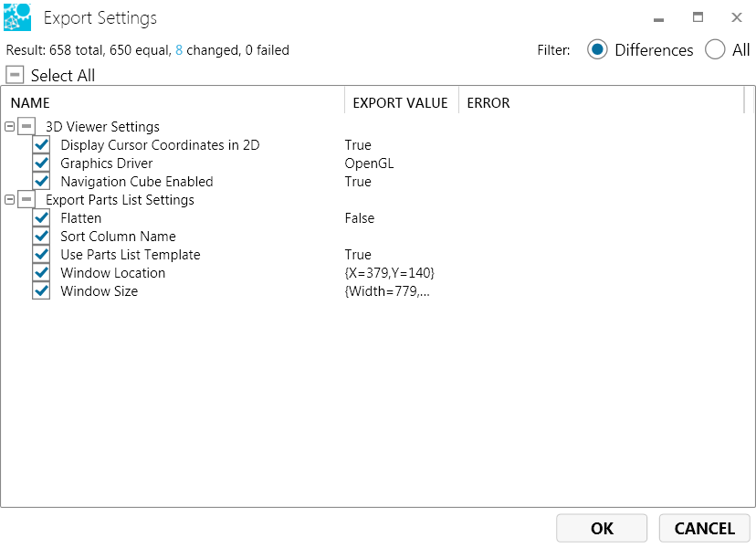Screen dimensions: 756x548
Task: Uncheck the Window Size setting
Action: tap(41, 291)
